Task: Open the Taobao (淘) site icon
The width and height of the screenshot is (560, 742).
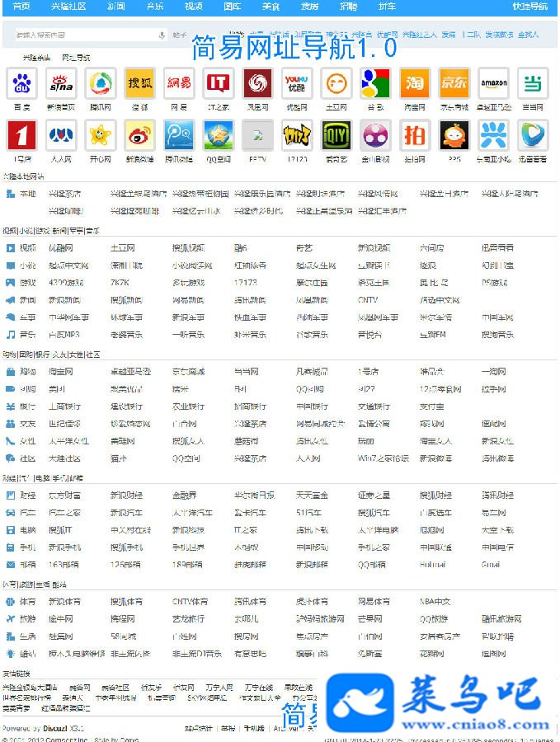Action: point(415,83)
